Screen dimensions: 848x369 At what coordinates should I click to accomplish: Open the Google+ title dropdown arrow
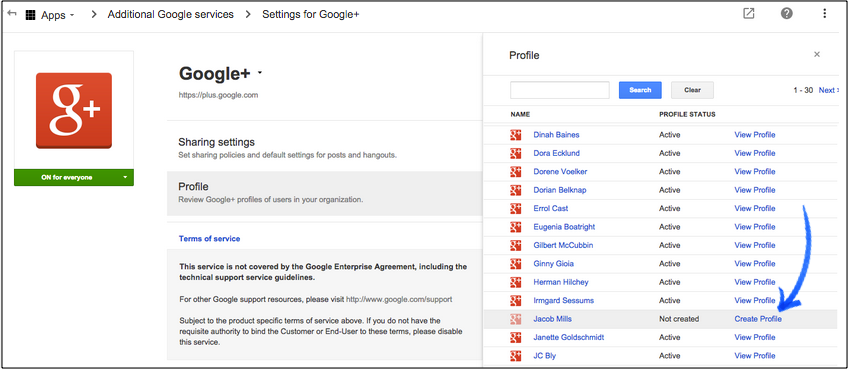coord(260,73)
